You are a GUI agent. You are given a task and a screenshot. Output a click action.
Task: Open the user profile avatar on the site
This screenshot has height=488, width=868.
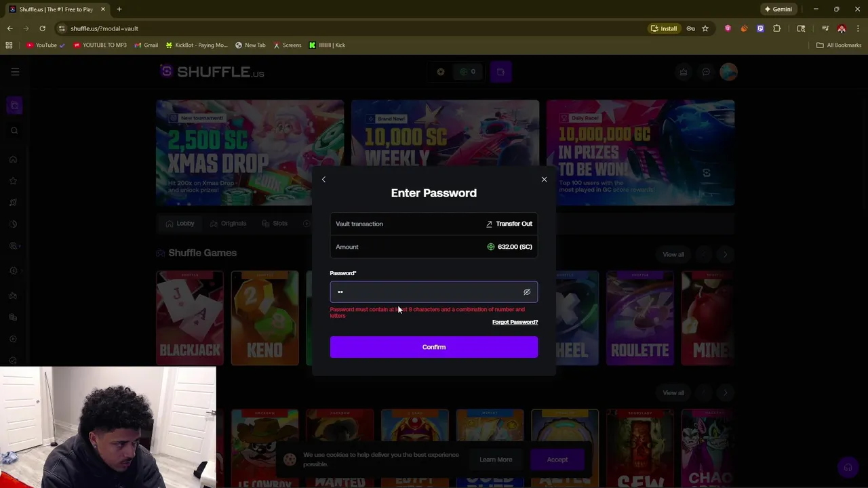coord(728,72)
